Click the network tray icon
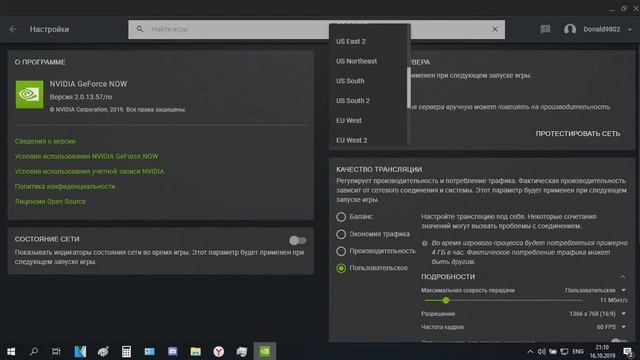This screenshot has width=640, height=360. (564, 351)
